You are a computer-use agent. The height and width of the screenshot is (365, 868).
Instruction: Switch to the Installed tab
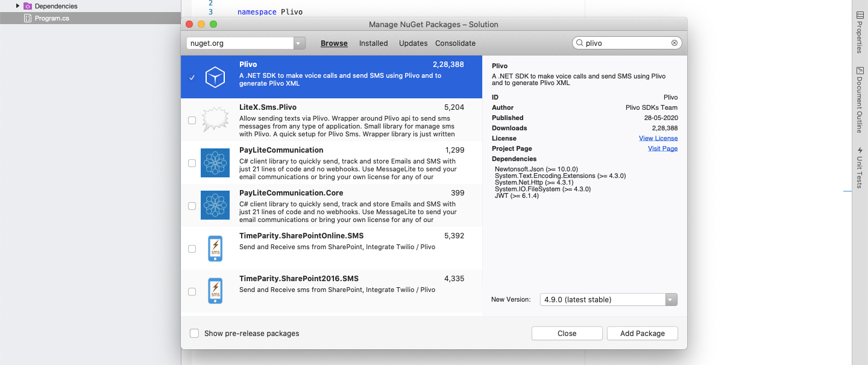pyautogui.click(x=373, y=43)
